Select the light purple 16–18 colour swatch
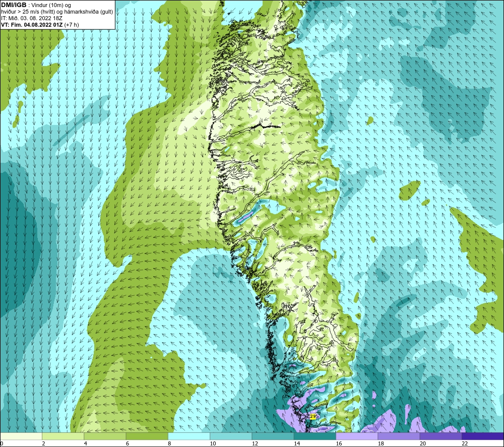504x447 pixels. [357, 436]
